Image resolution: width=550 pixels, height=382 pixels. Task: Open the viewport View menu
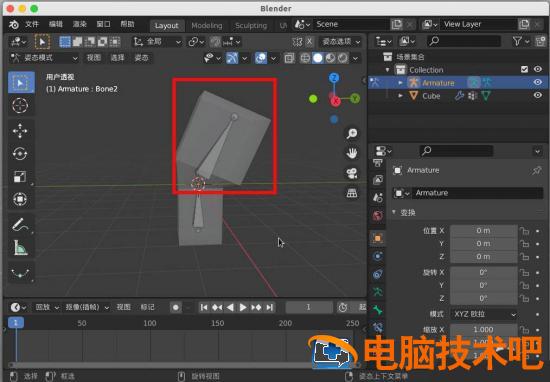(94, 58)
